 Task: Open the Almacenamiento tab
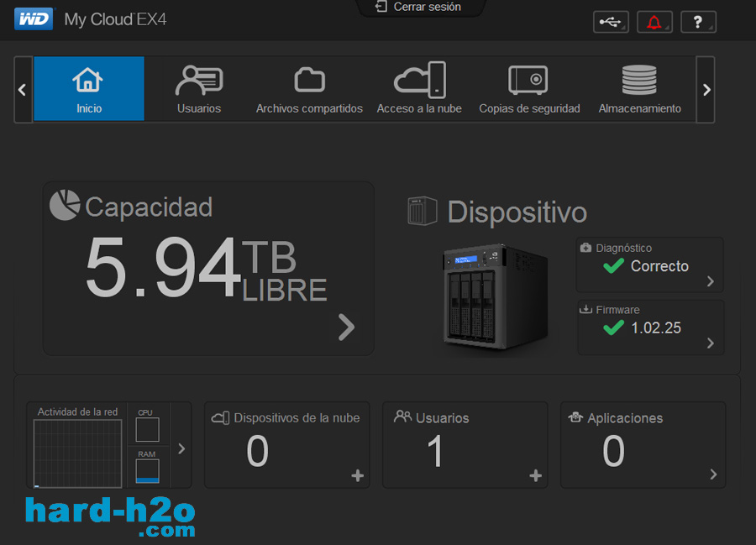pyautogui.click(x=639, y=89)
